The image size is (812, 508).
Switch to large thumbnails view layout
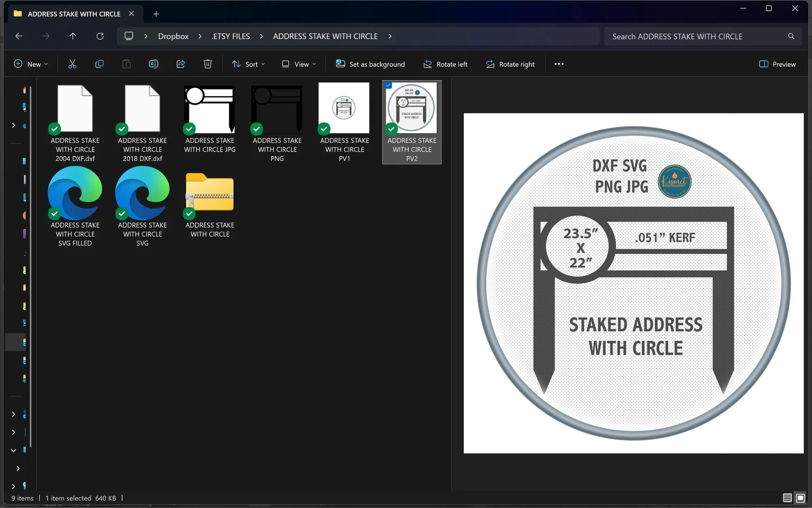coord(800,498)
